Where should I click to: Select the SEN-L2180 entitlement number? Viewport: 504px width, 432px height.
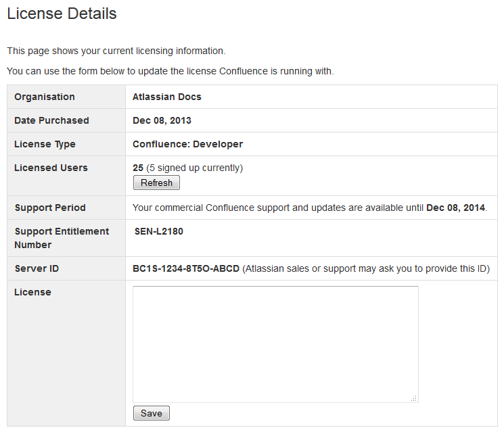(x=159, y=231)
